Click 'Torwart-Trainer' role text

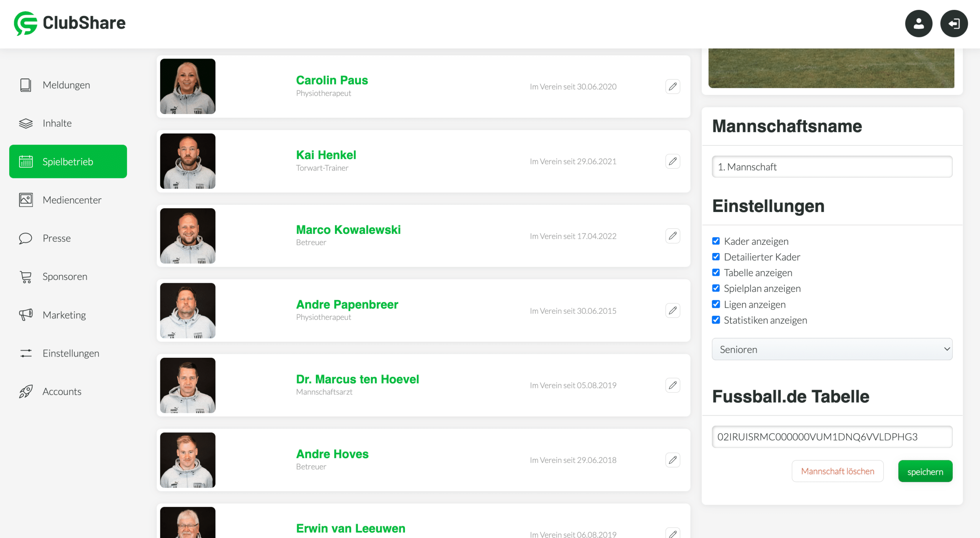coord(322,168)
